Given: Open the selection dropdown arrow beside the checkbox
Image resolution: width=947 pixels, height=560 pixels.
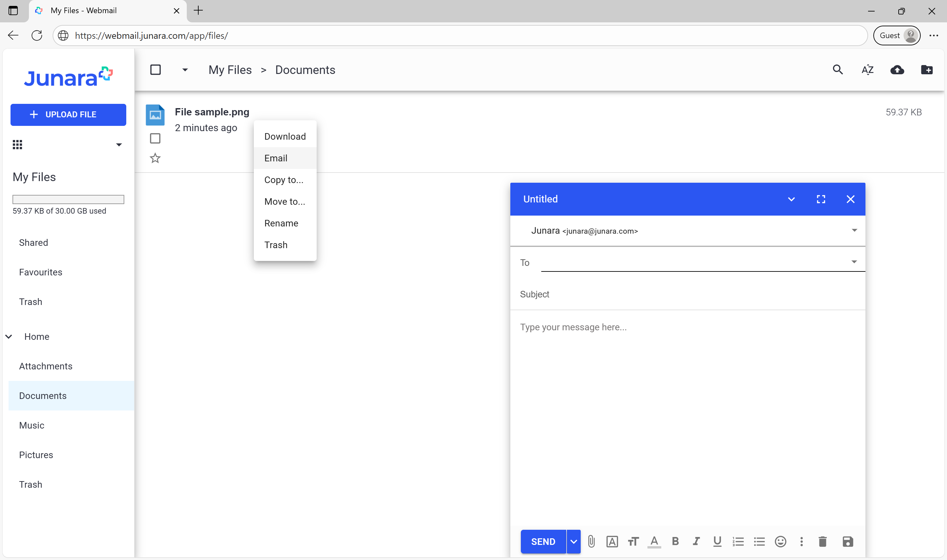Looking at the screenshot, I should (x=185, y=70).
